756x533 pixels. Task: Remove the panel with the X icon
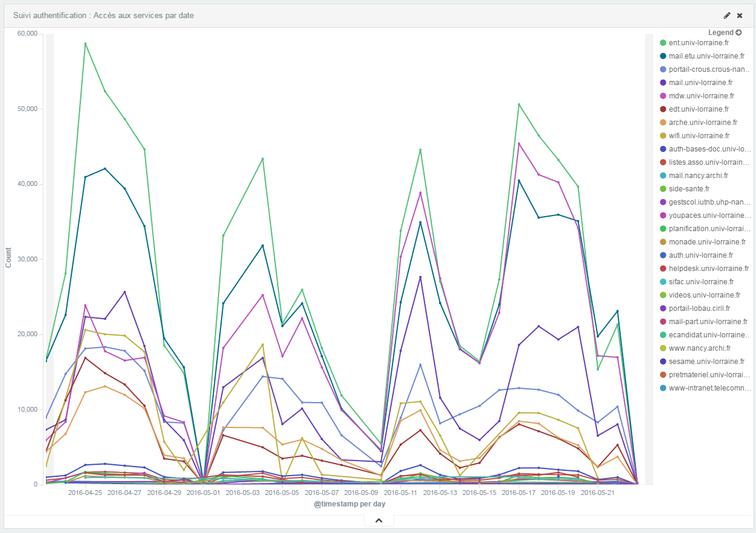click(740, 15)
